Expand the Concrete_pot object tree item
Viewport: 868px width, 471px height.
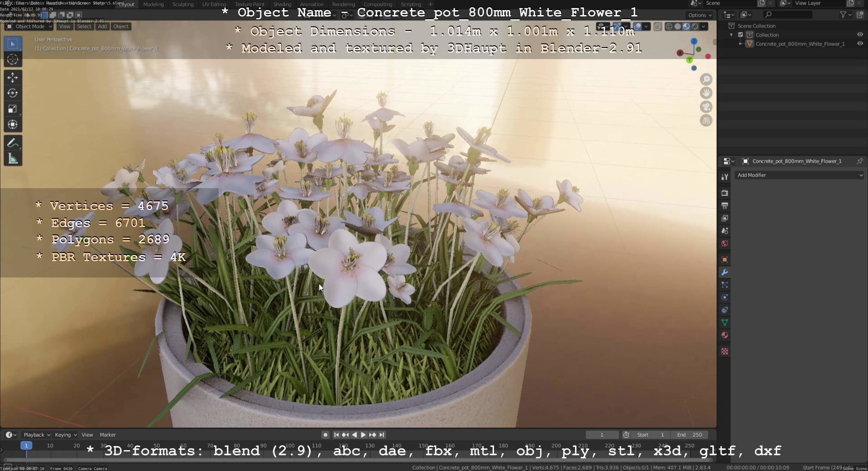pos(740,44)
